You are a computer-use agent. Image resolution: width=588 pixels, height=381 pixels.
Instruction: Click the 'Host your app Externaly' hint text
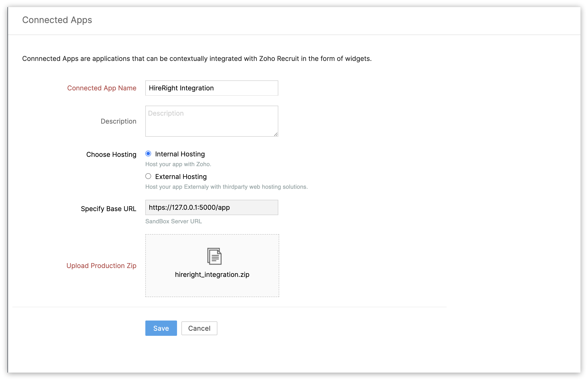(x=227, y=187)
